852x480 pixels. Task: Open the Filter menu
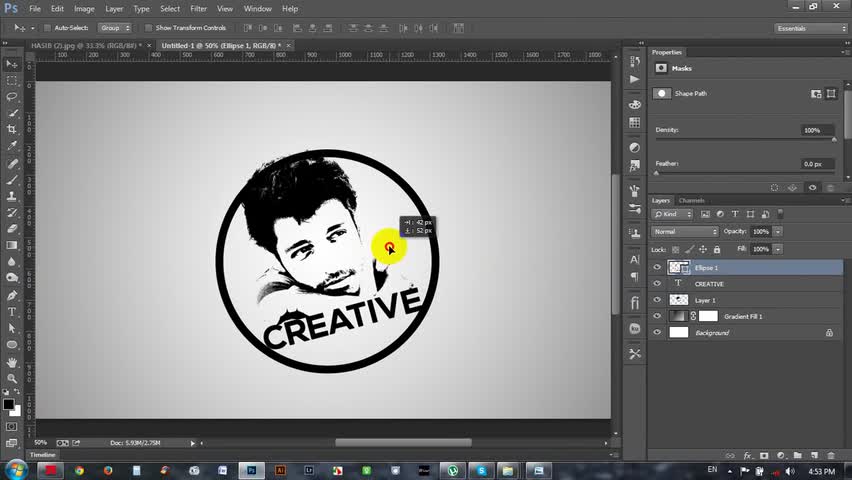199,8
